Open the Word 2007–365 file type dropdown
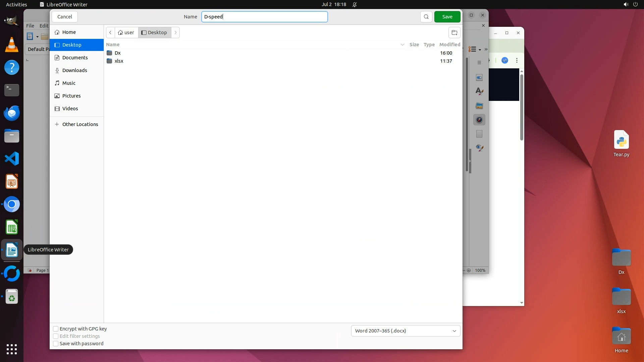 [406, 331]
